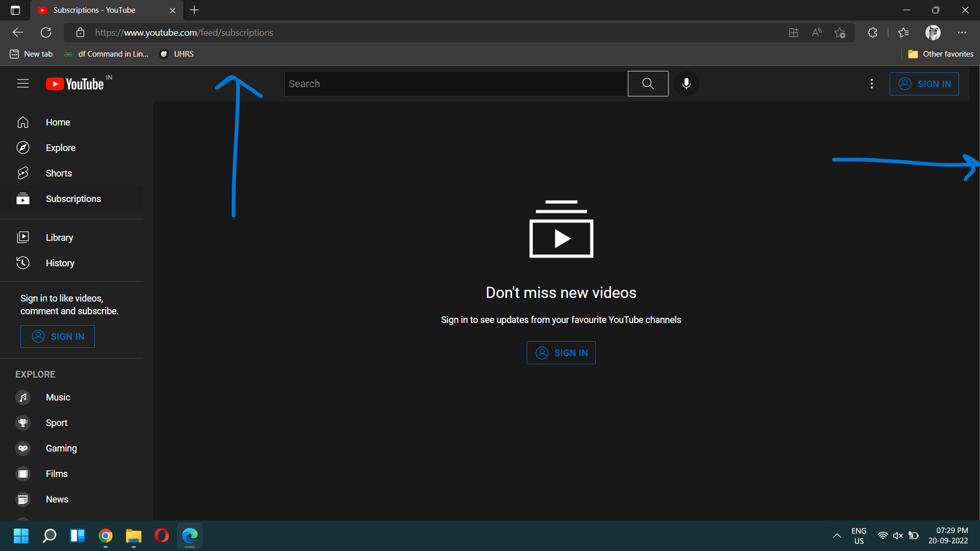Run the search with magnifier button
This screenshot has width=980, height=551.
[648, 83]
